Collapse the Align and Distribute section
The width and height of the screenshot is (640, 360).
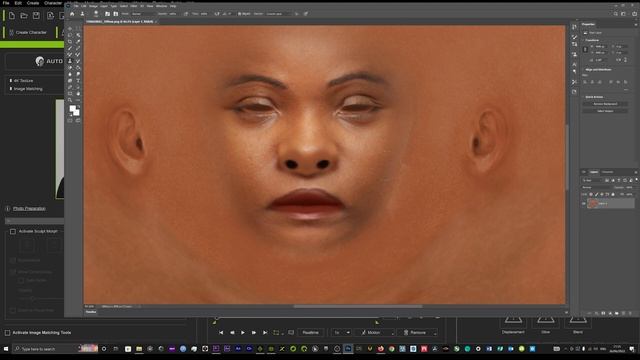pyautogui.click(x=583, y=70)
